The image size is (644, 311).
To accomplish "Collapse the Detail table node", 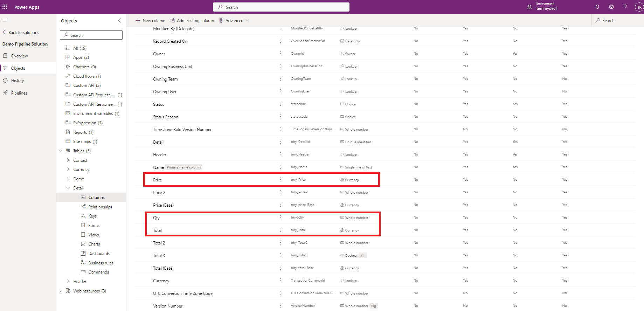I will point(68,188).
